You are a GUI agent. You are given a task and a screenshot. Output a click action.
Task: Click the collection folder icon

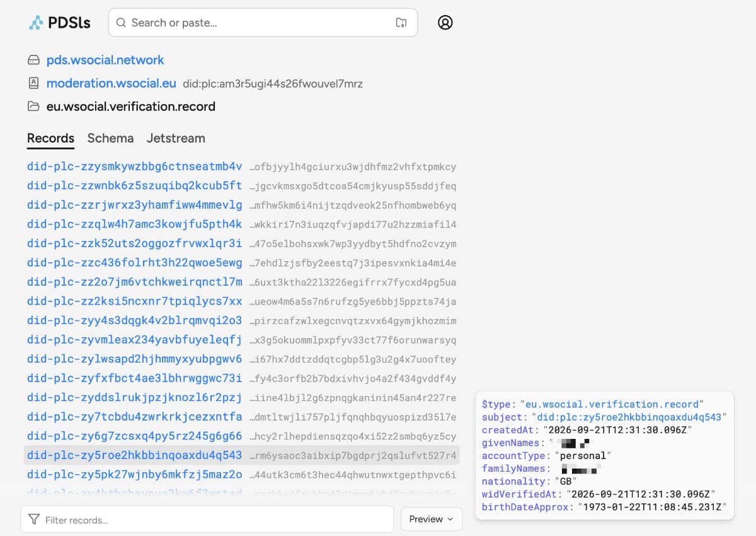tap(33, 107)
